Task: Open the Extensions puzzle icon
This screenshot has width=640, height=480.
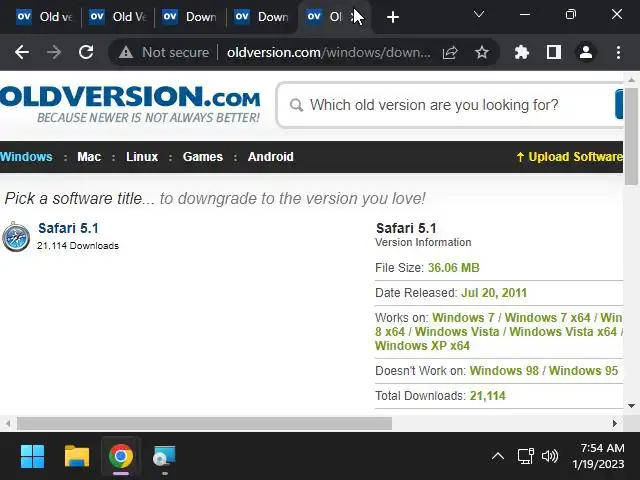Action: click(x=522, y=52)
